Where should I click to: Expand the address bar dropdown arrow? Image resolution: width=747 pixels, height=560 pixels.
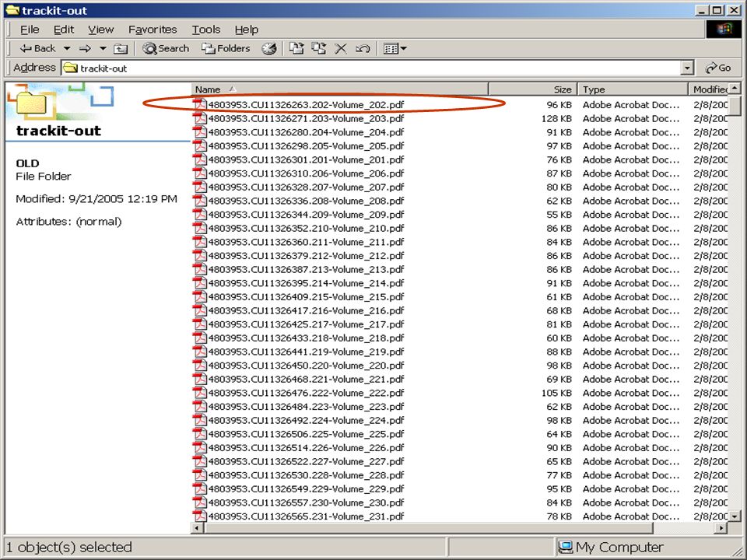pos(687,68)
